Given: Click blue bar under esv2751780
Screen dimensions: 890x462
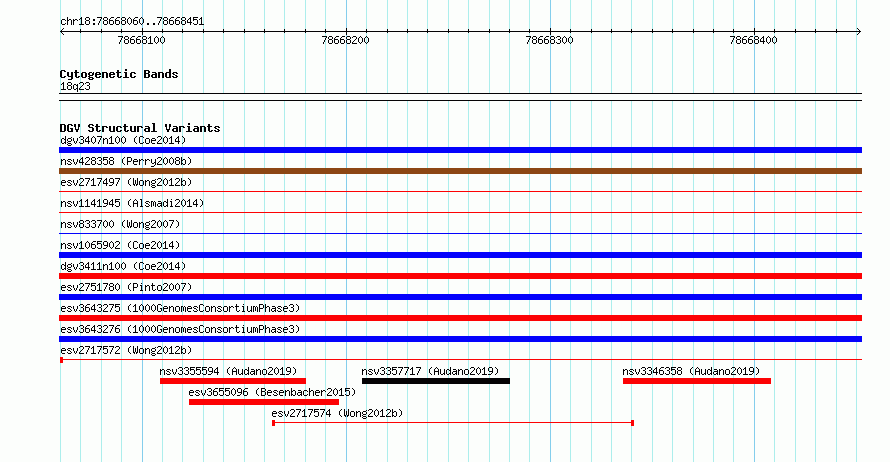Looking at the screenshot, I should click(x=460, y=297).
